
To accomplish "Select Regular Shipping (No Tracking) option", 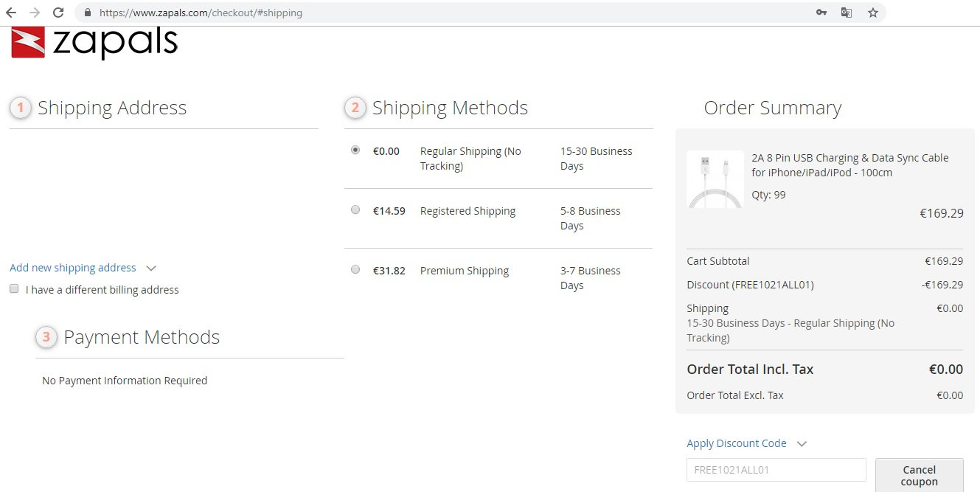I will [355, 150].
